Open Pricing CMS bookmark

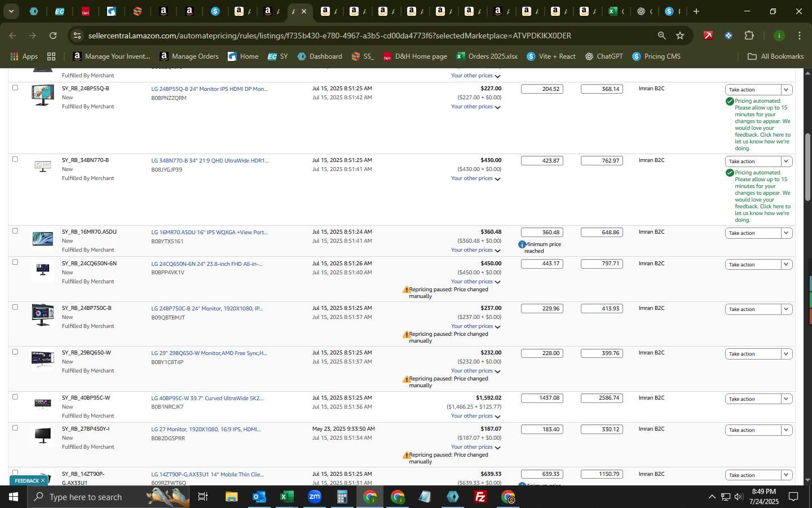point(656,56)
